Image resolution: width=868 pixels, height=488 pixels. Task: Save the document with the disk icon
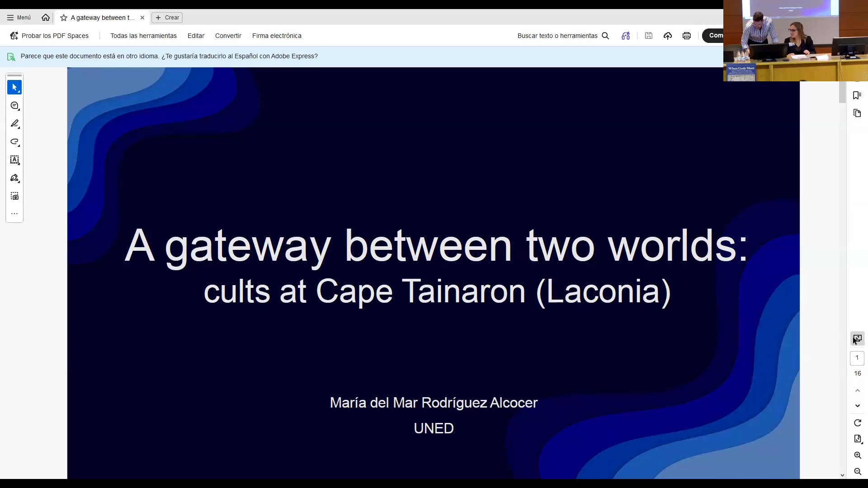point(649,36)
